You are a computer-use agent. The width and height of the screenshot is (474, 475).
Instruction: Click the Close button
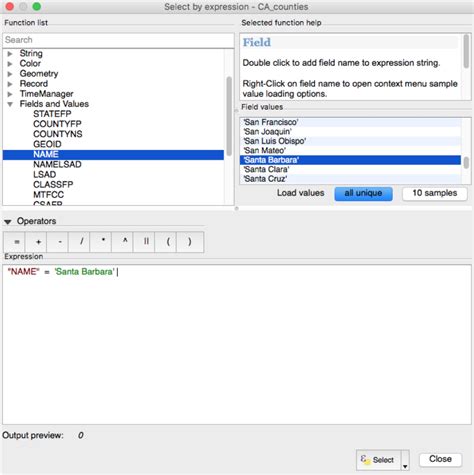tap(440, 459)
